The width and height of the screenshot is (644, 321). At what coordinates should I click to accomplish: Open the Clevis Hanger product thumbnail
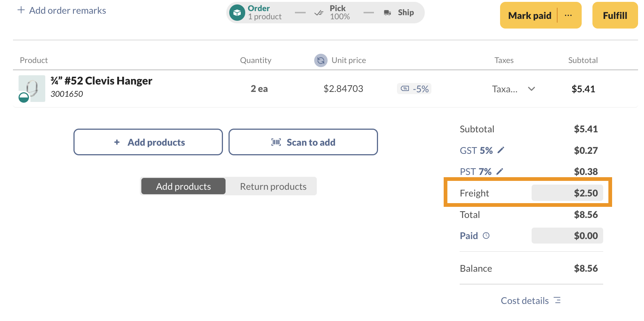(32, 89)
